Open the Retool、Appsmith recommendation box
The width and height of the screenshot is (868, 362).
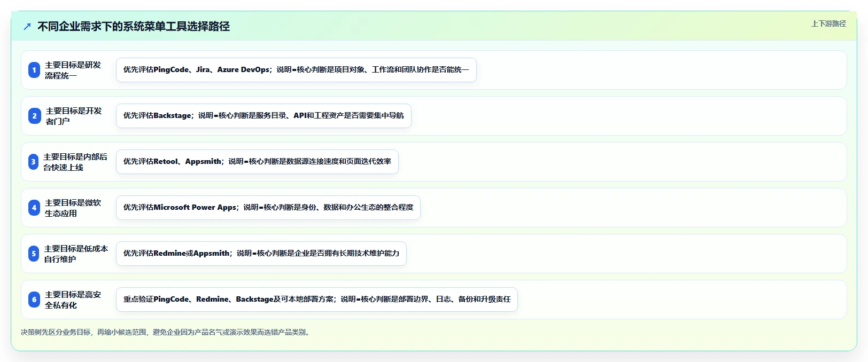tap(257, 162)
